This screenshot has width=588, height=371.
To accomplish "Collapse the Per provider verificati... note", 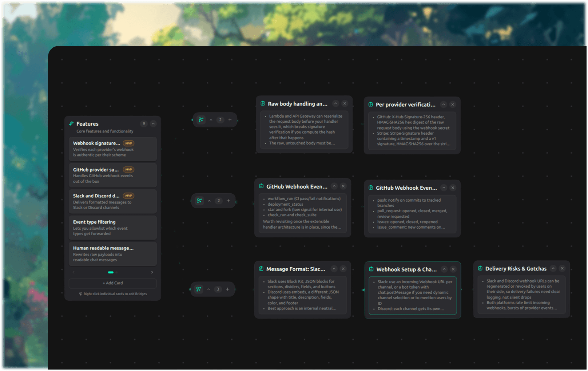I will pyautogui.click(x=444, y=104).
